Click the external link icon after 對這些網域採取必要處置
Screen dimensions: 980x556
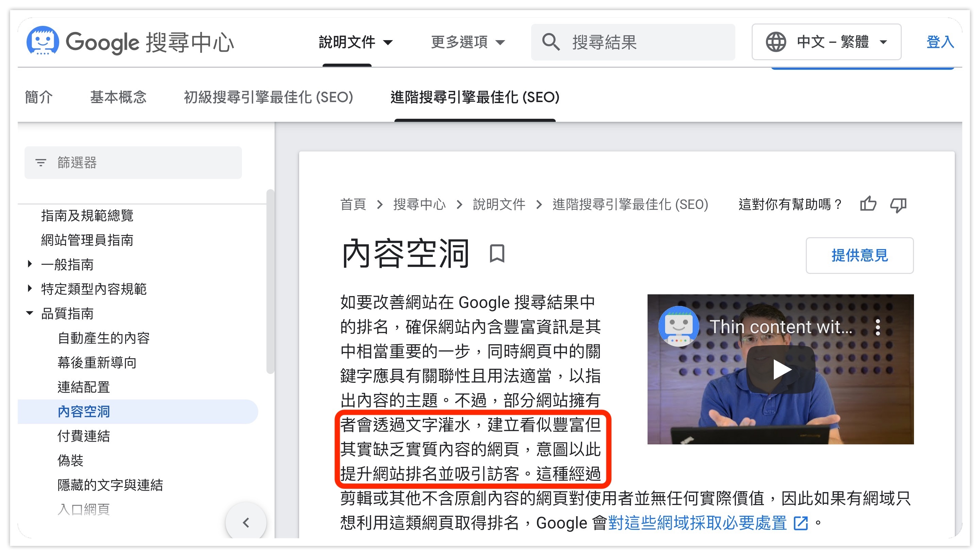coord(801,523)
